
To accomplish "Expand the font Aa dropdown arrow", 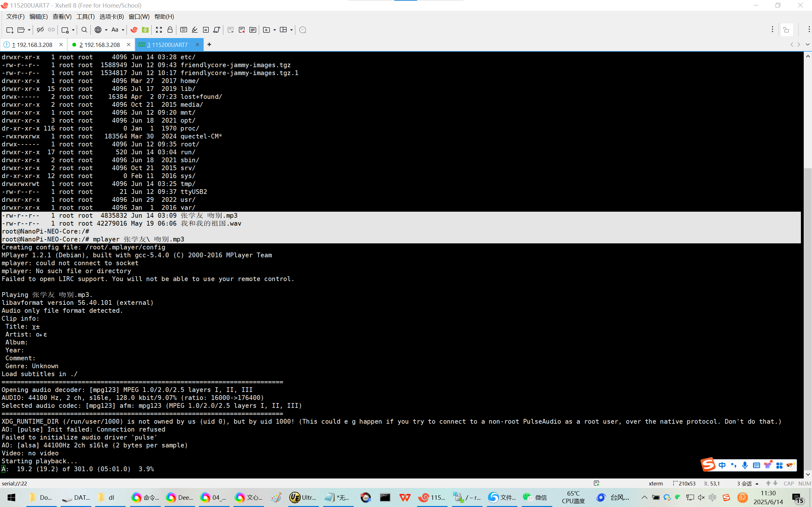I will (123, 30).
